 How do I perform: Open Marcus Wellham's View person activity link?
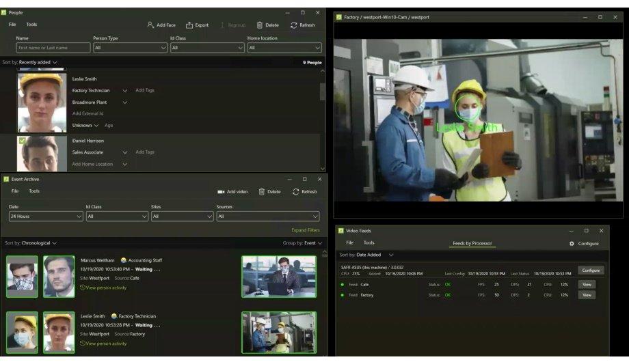(x=106, y=288)
